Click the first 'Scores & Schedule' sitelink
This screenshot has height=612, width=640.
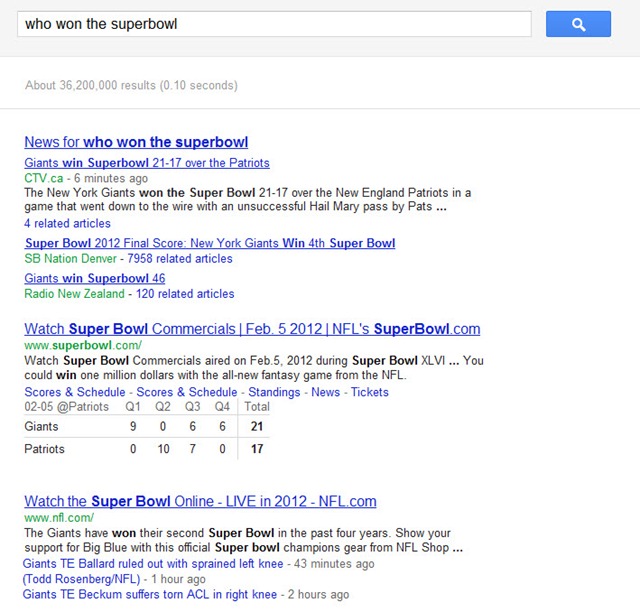pyautogui.click(x=75, y=393)
